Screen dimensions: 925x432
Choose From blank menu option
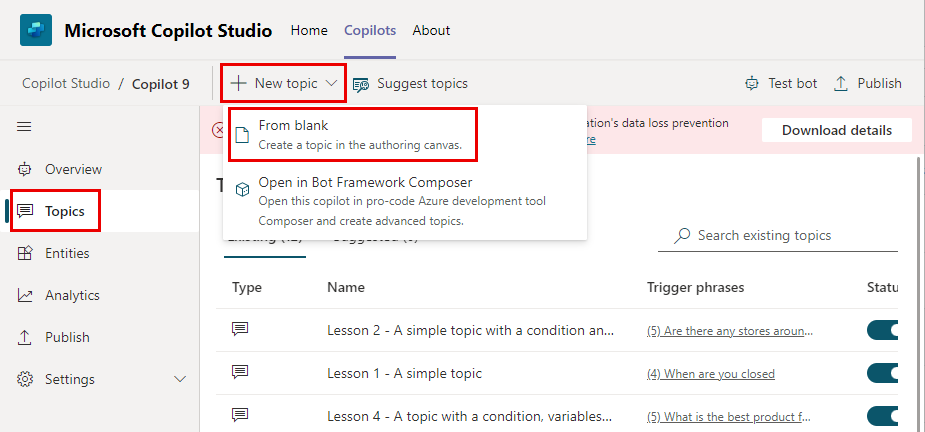point(352,135)
